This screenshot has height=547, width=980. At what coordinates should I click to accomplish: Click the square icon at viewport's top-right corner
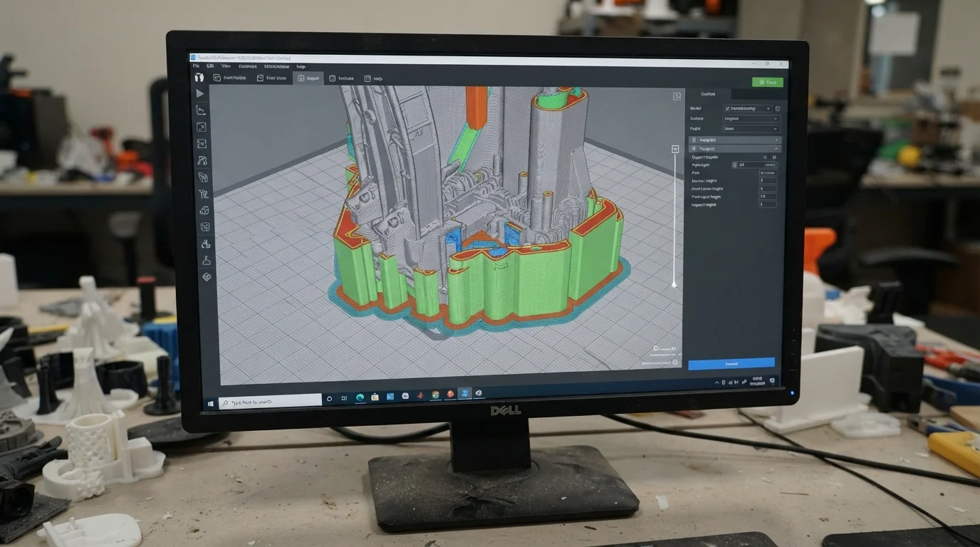(x=677, y=96)
